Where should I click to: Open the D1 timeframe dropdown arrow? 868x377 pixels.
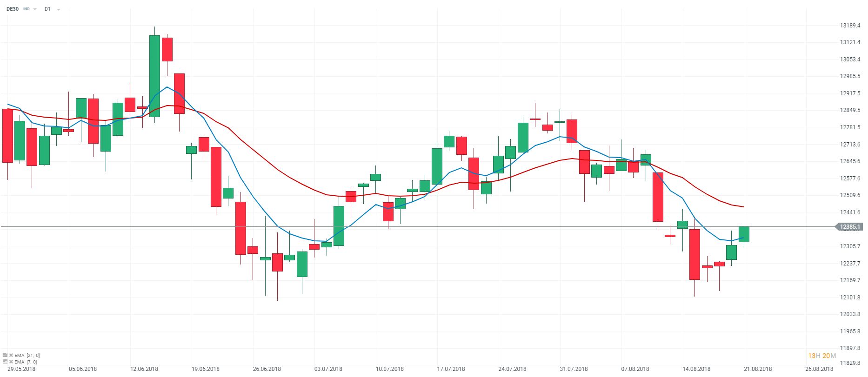tap(59, 9)
